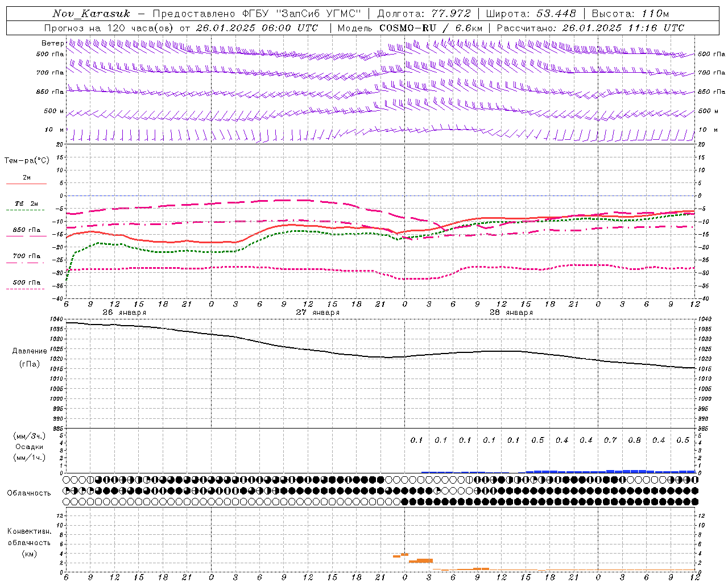Select the 'Предоставлено ФГБУ "ЗапСиб УГМС"' text
The height and width of the screenshot is (582, 728).
[x=257, y=14]
